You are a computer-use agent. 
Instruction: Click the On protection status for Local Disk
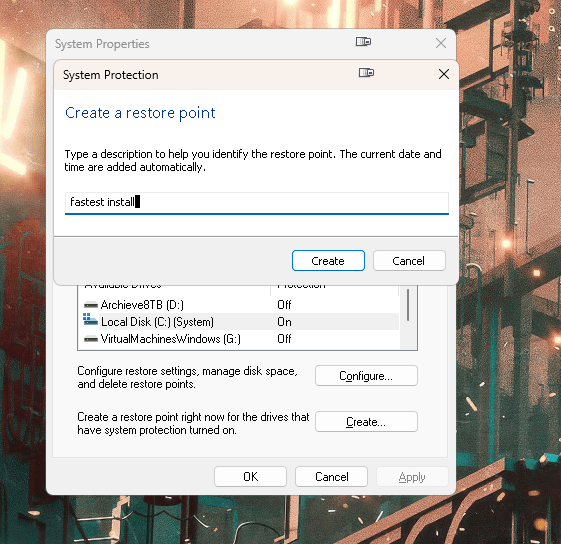tap(284, 322)
